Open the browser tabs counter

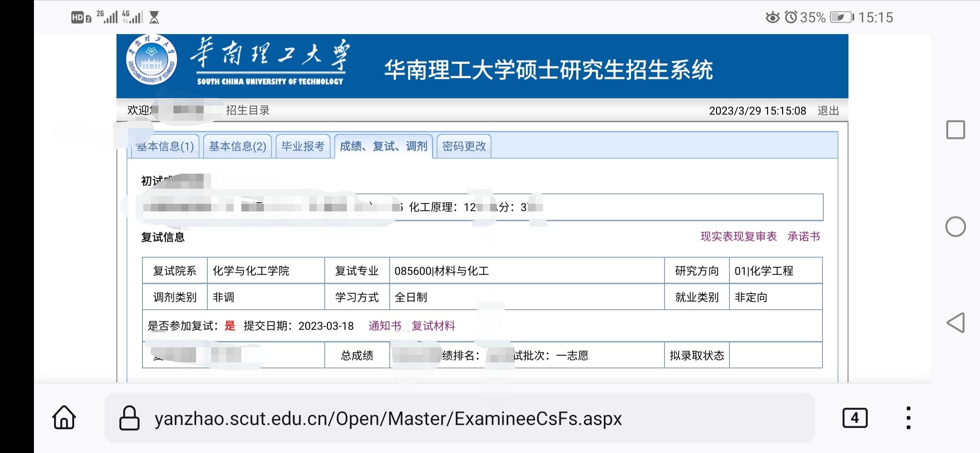click(854, 418)
